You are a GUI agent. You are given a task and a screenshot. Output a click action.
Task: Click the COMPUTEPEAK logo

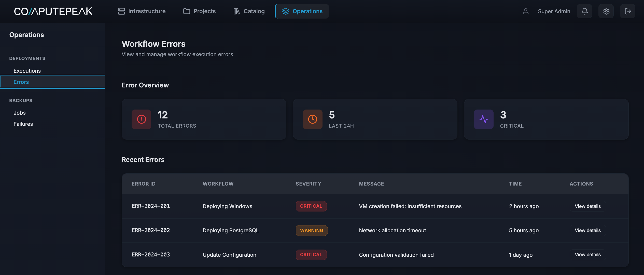click(x=53, y=11)
